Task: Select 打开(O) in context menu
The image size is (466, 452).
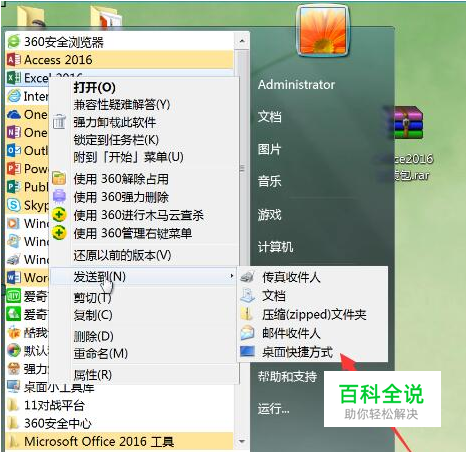Action: point(95,88)
